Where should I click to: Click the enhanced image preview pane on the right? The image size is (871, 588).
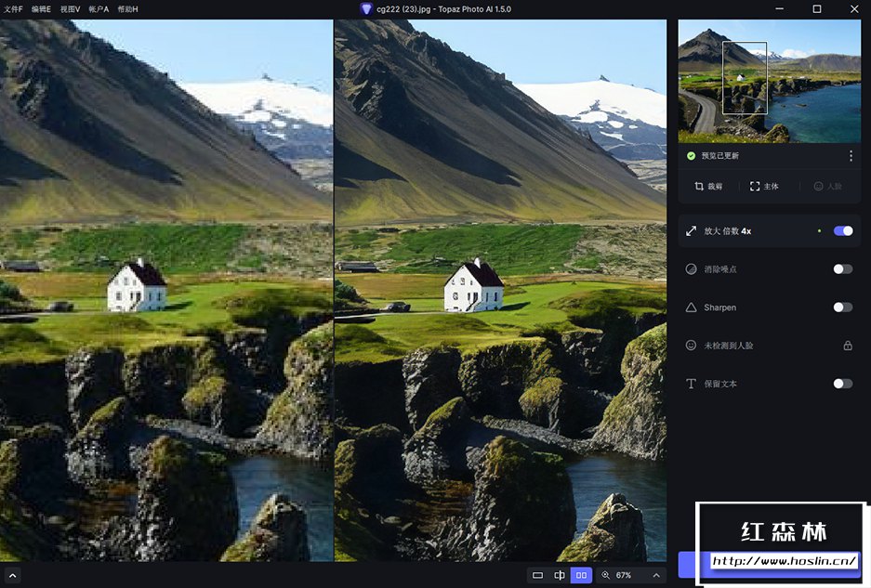pyautogui.click(x=500, y=291)
